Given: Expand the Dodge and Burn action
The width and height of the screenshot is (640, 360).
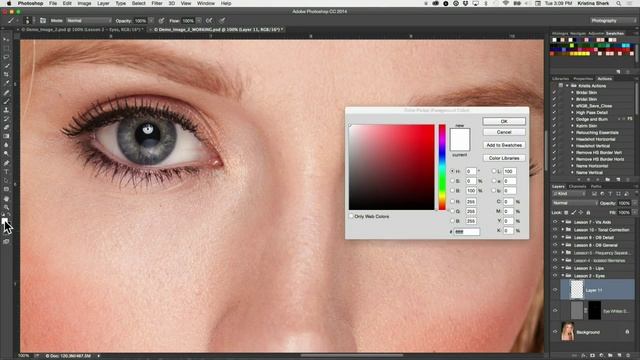Looking at the screenshot, I should click(572, 119).
